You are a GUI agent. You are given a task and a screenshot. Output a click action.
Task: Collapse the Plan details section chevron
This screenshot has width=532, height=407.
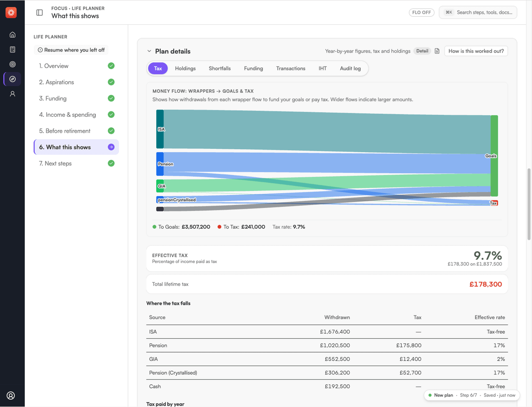(x=149, y=51)
